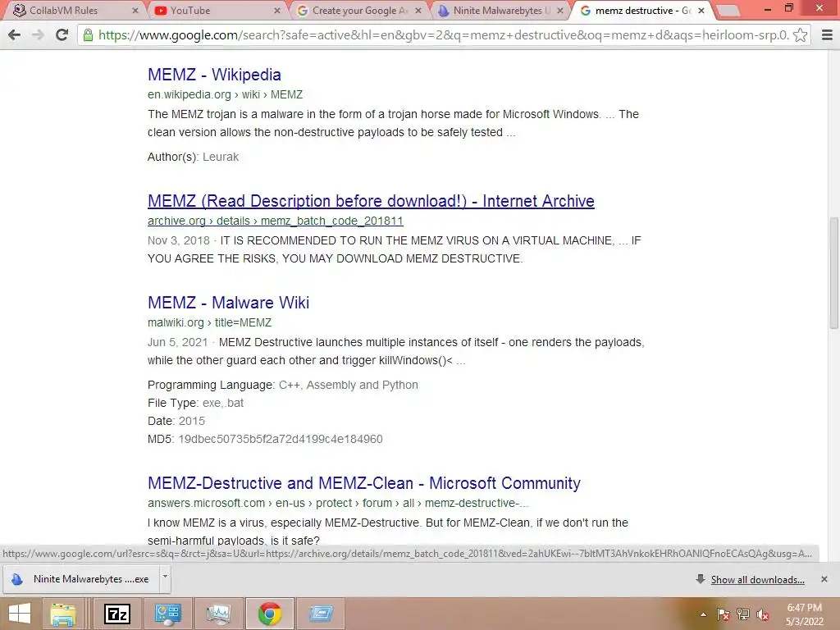Close the Create your Google Account tab
840x630 pixels.
(x=418, y=10)
